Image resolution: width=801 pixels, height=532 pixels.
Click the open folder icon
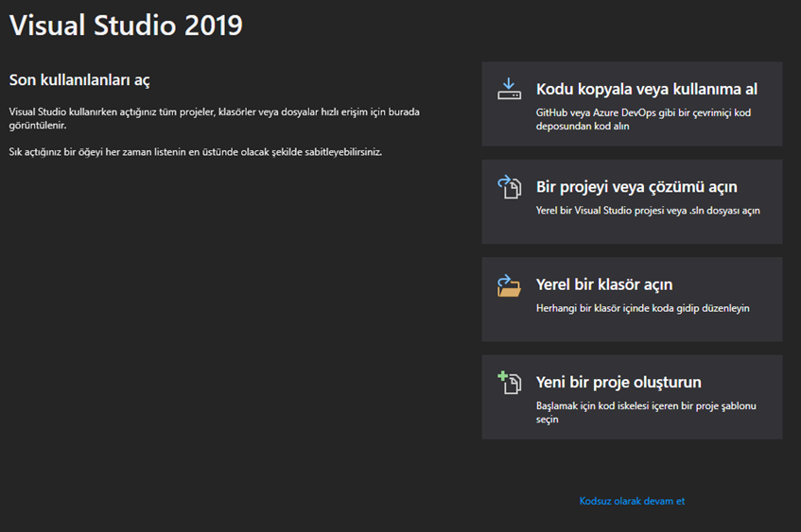click(x=510, y=285)
